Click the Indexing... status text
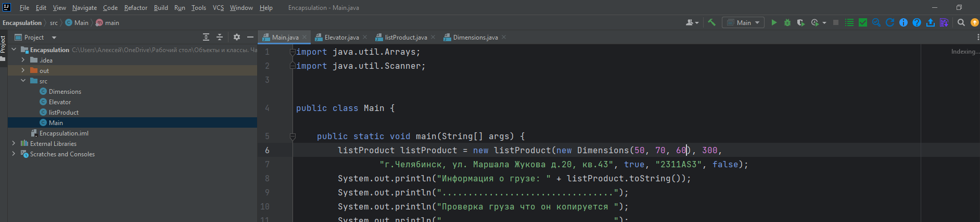 (x=964, y=52)
